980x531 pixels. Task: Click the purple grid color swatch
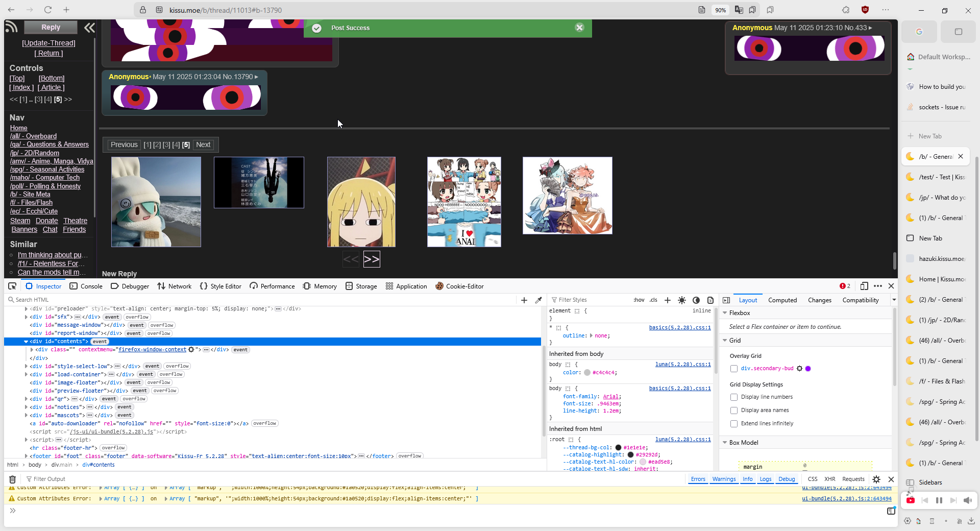(808, 369)
